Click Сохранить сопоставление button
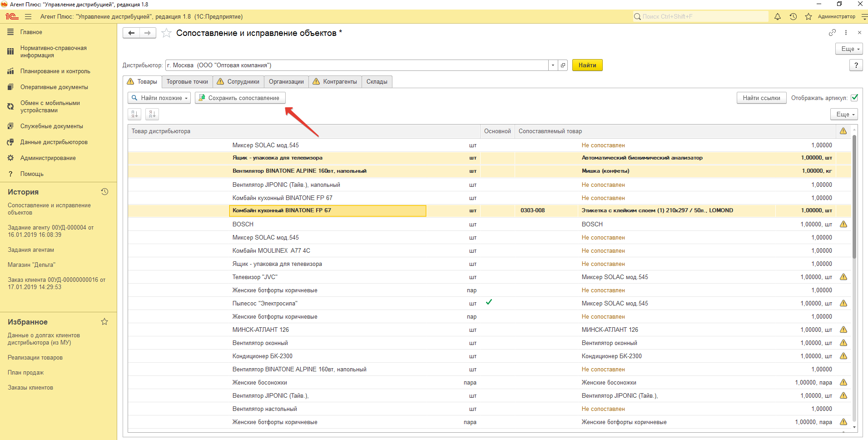 (240, 98)
